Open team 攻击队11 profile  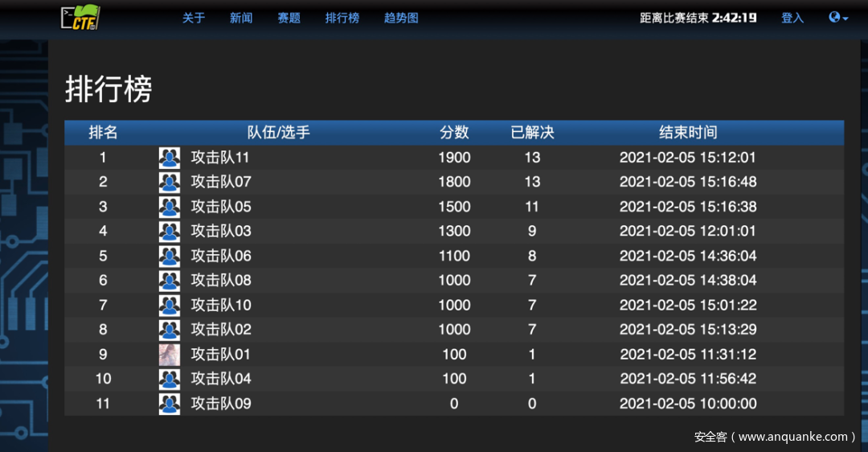219,158
